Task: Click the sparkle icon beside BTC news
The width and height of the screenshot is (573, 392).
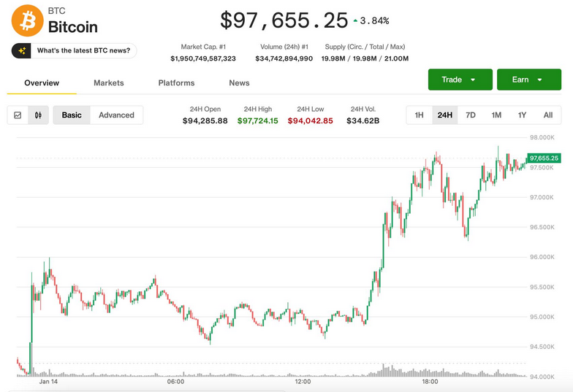Action: click(23, 50)
